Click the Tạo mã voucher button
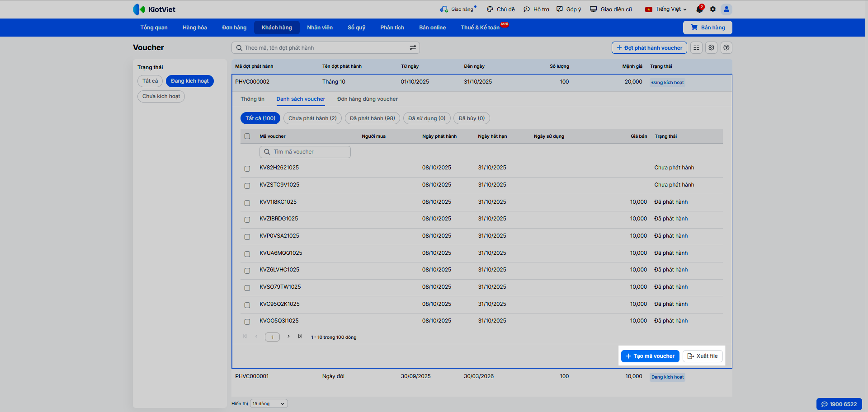This screenshot has height=412, width=868. point(650,356)
